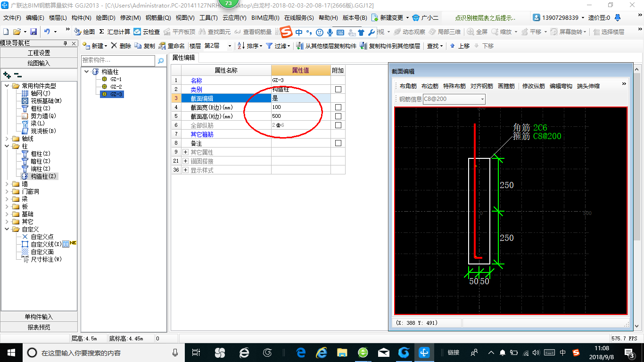644x362 pixels.
Task: Toggle 附加 checkbox for 全部纵筋 row
Action: [338, 125]
